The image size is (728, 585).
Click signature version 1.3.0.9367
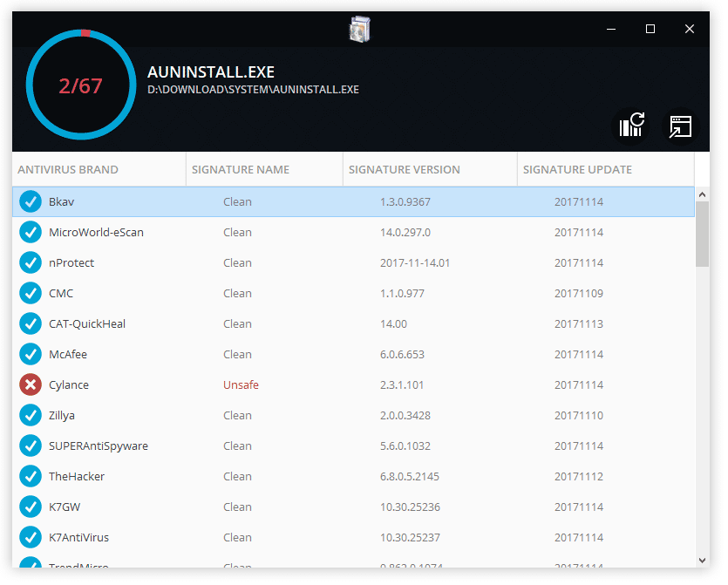[405, 202]
